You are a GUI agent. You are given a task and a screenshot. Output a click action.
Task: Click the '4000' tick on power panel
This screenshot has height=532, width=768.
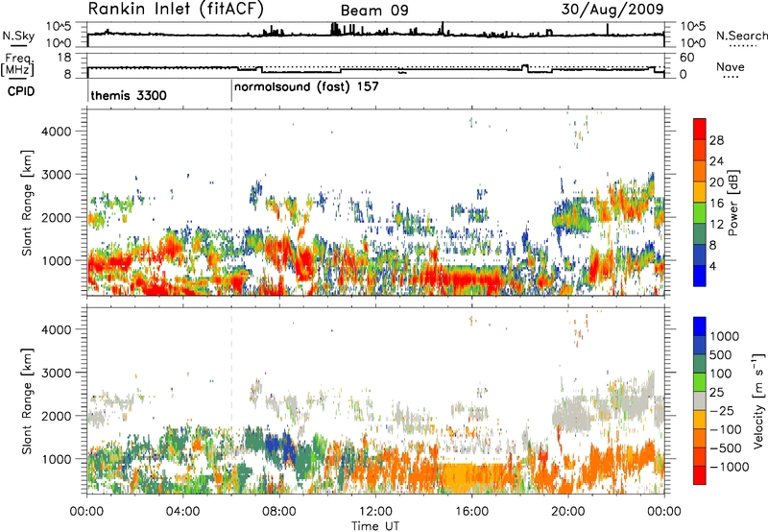click(x=56, y=132)
